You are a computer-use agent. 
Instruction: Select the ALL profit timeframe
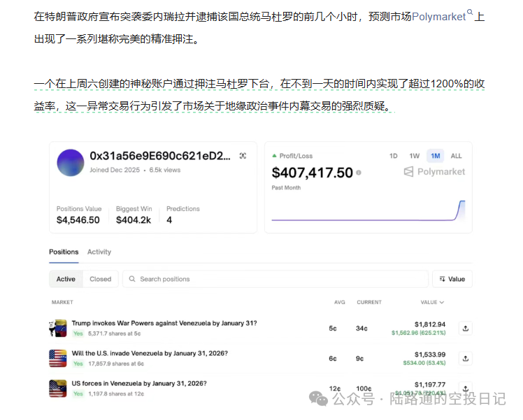point(456,156)
